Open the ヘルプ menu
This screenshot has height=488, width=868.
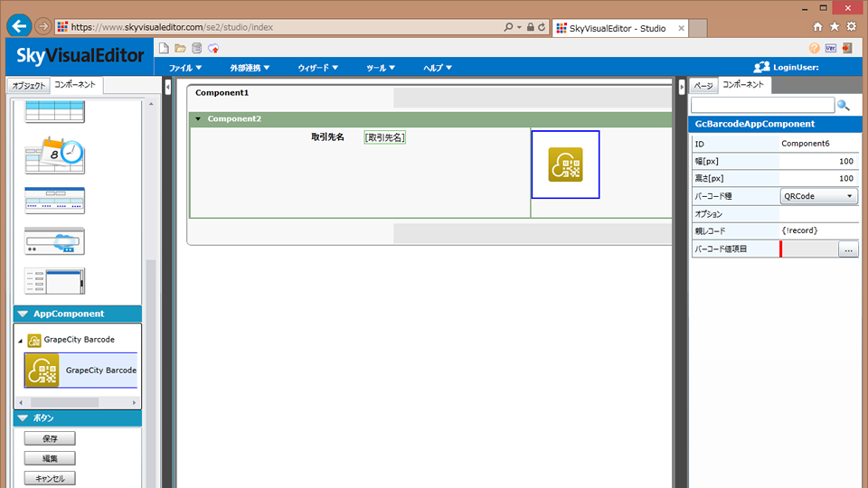click(438, 68)
